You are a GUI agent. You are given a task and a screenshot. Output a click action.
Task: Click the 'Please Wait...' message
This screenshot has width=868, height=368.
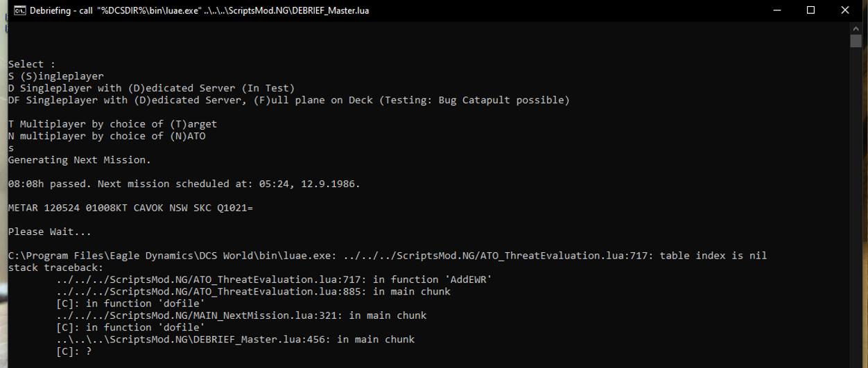click(x=49, y=231)
